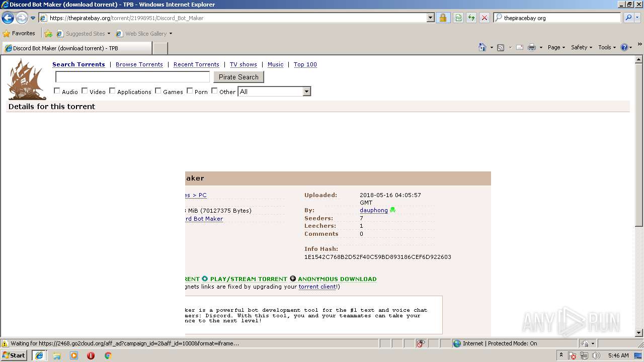The height and width of the screenshot is (362, 644).
Task: Check the Video checkbox
Action: point(85,91)
